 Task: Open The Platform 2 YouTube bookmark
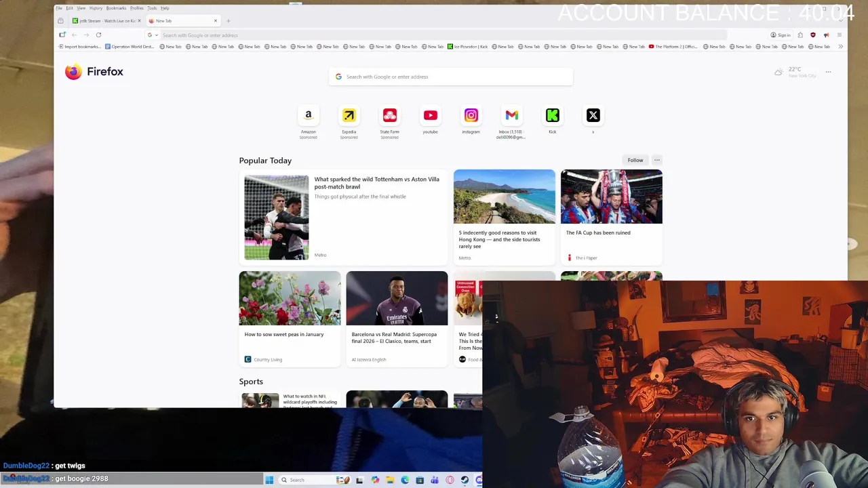(673, 47)
